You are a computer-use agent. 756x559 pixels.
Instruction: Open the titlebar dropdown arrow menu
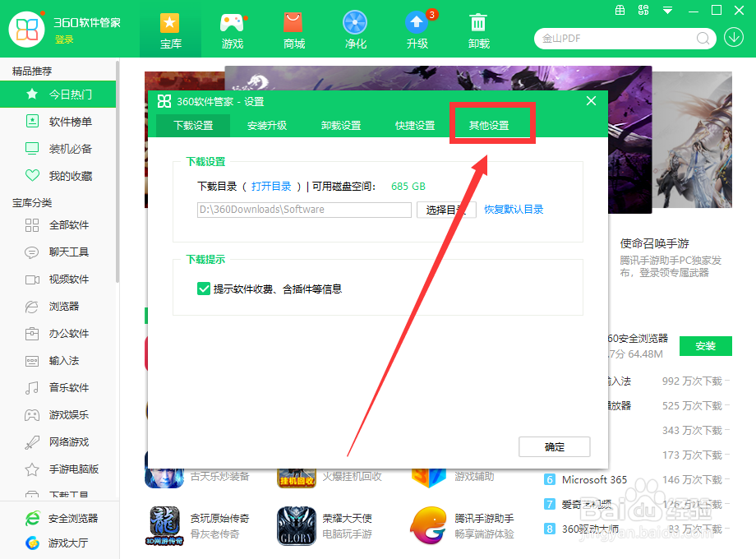tap(667, 10)
